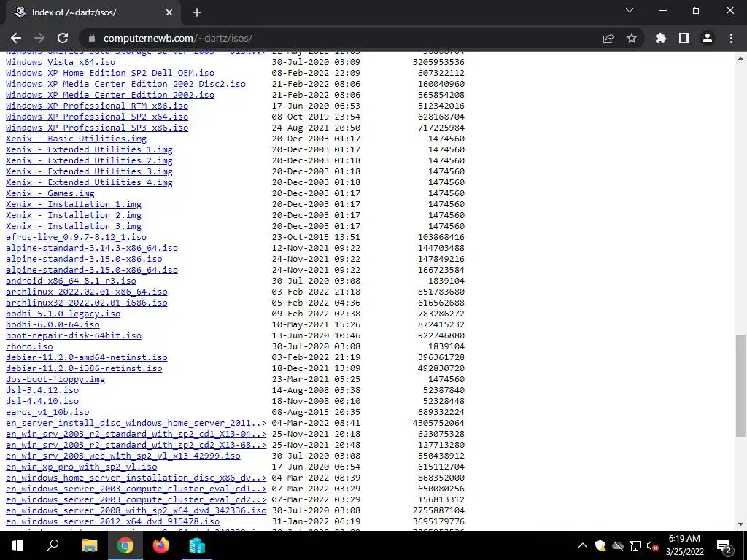Open Windows XP Home Edition SP2 Dell OEM.iso
The width and height of the screenshot is (747, 560).
(110, 73)
